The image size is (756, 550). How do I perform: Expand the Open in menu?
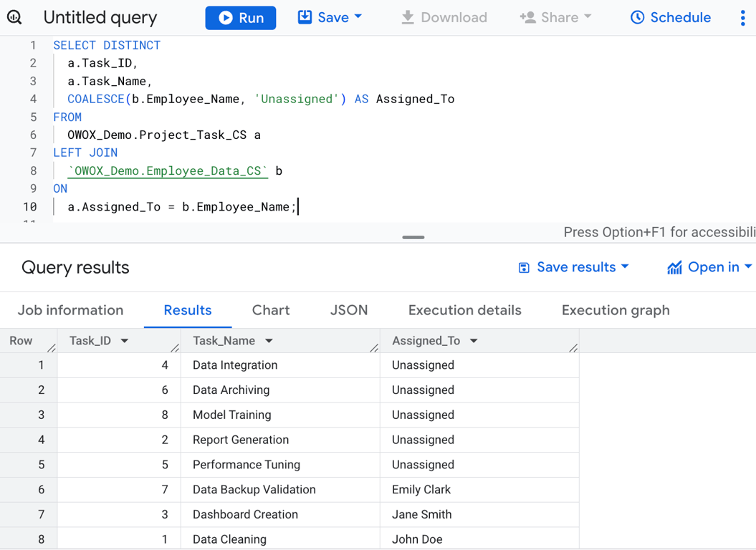[709, 267]
